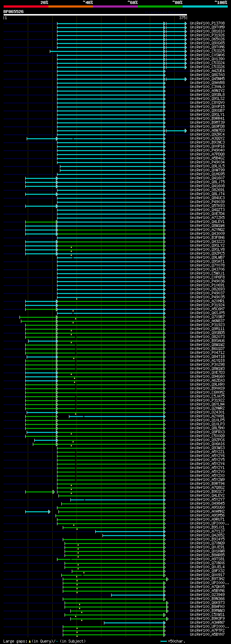Select label UniRef100_Q6SJP5
Image resolution: width=231 pixels, height=644 pixels.
(x=207, y=313)
